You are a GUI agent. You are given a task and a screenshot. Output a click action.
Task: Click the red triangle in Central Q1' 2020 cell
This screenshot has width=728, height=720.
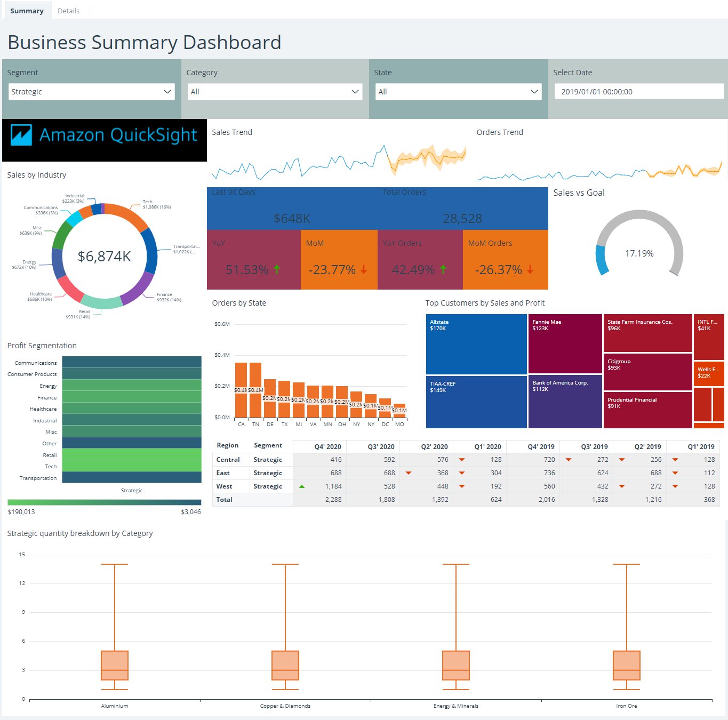pos(461,459)
